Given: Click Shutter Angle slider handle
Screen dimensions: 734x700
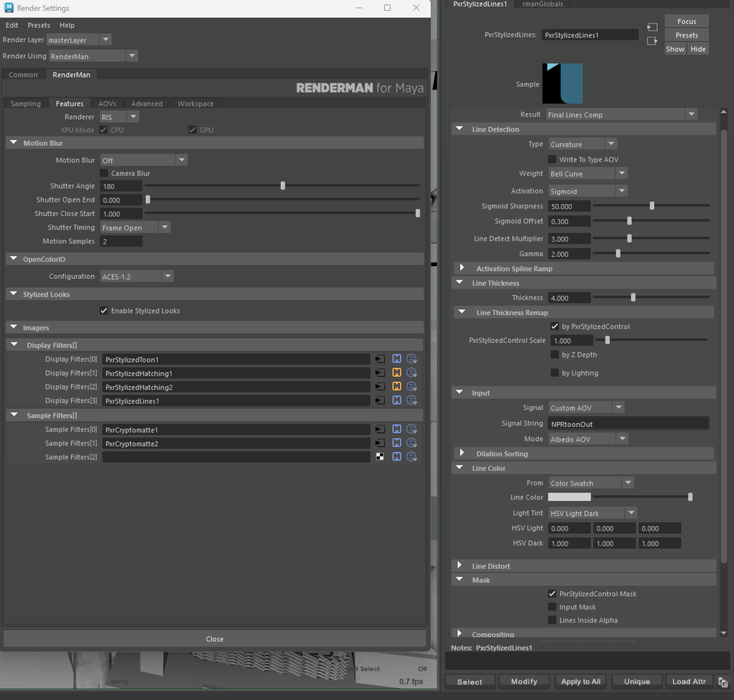Looking at the screenshot, I should [283, 186].
